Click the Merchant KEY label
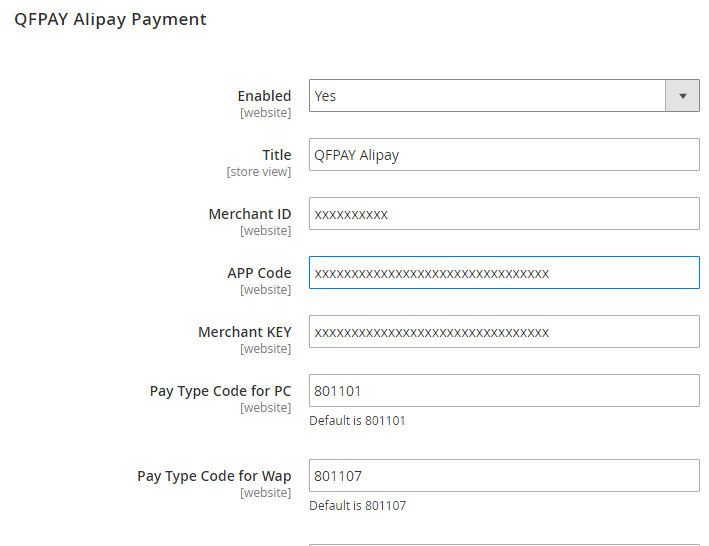The image size is (709, 546). tap(245, 332)
